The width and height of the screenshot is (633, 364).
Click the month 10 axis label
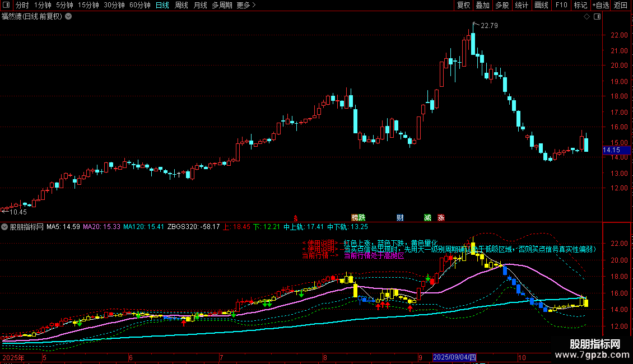522,358
